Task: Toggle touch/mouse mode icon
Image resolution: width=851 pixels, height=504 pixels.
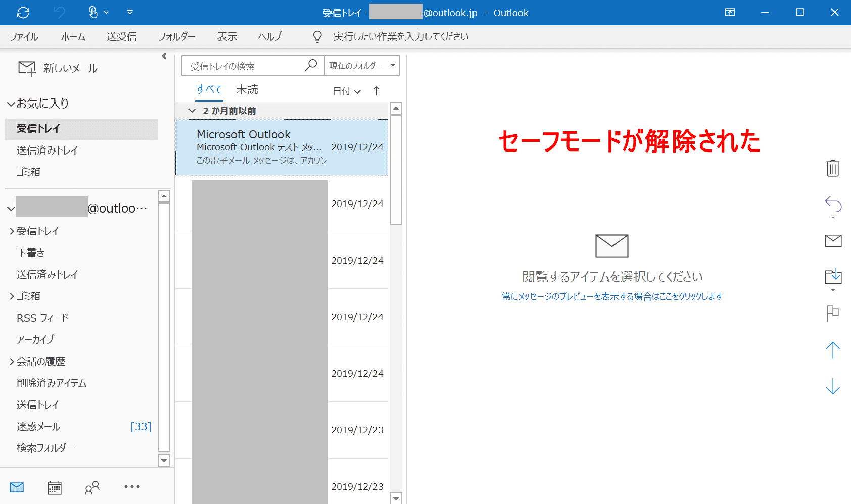Action: 93,13
